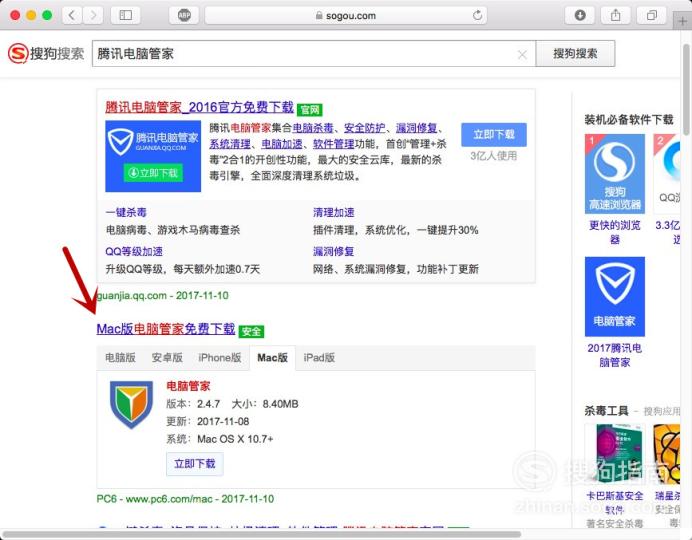Open 搜狗高速浏览器 app icon in sidebar
The image size is (692, 540).
[614, 174]
